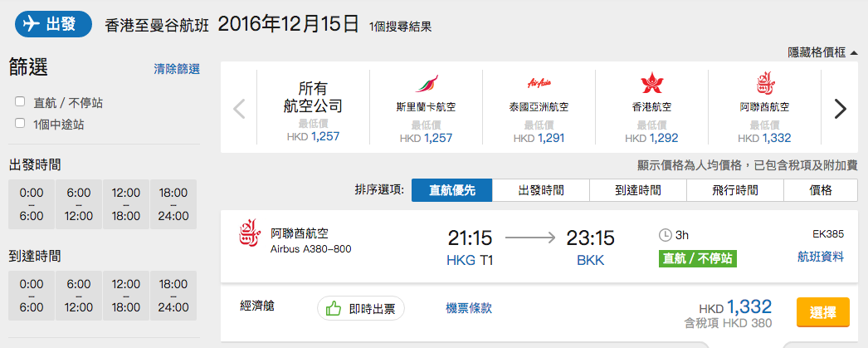Show next airlines with right chevron arrow
Viewport: 868px width, 348px height.
pyautogui.click(x=841, y=109)
